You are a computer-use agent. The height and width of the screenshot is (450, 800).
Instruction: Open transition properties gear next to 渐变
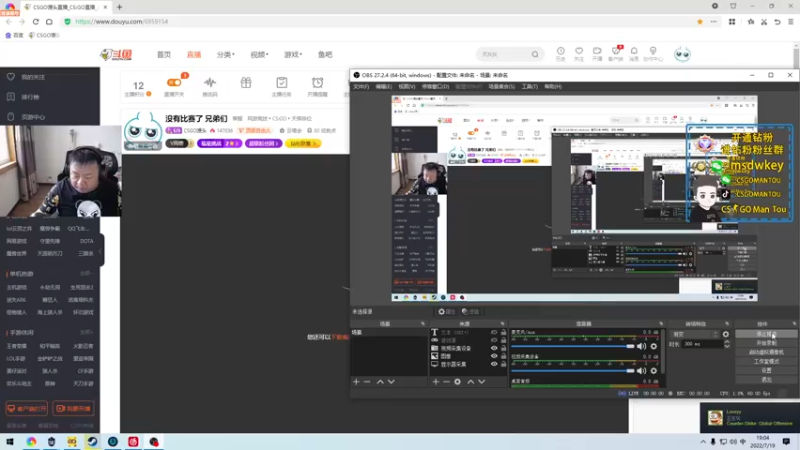click(x=726, y=335)
